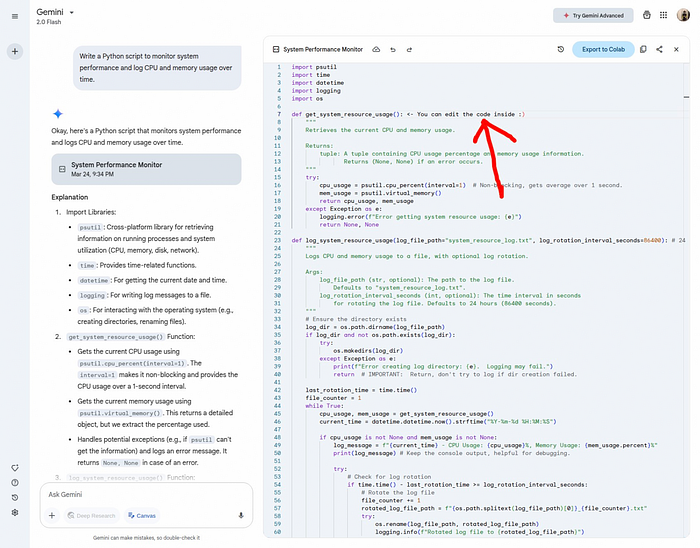Screen dimensions: 700x548
Task: Toggle the Canvas option in prompt box
Action: coord(142,515)
